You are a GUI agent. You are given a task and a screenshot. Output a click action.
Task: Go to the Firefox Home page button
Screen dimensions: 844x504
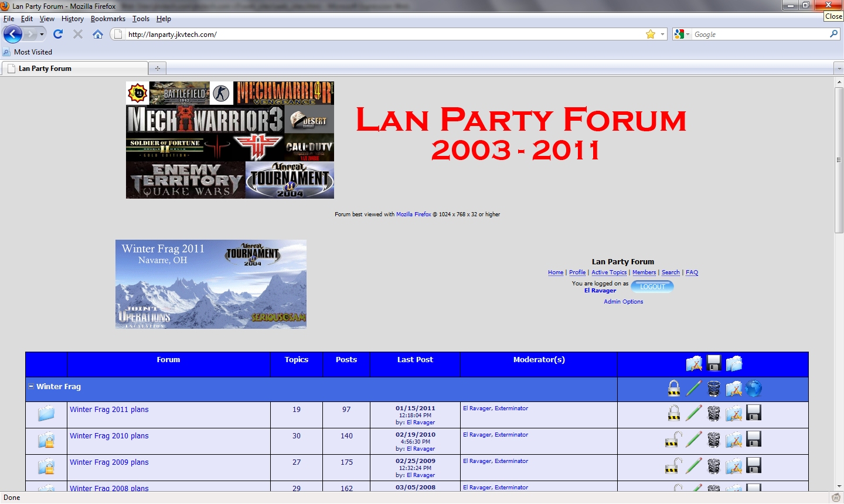point(98,34)
